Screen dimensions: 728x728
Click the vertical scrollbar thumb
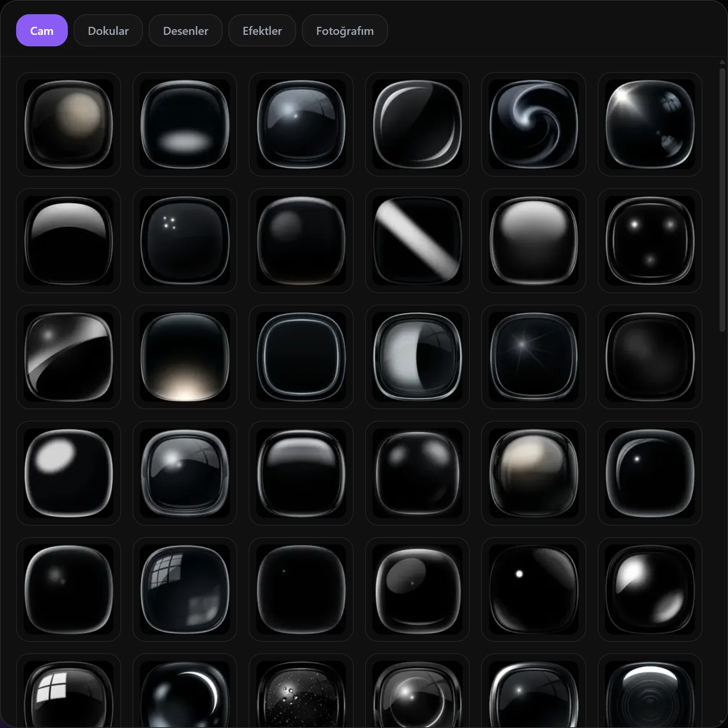[x=723, y=199]
